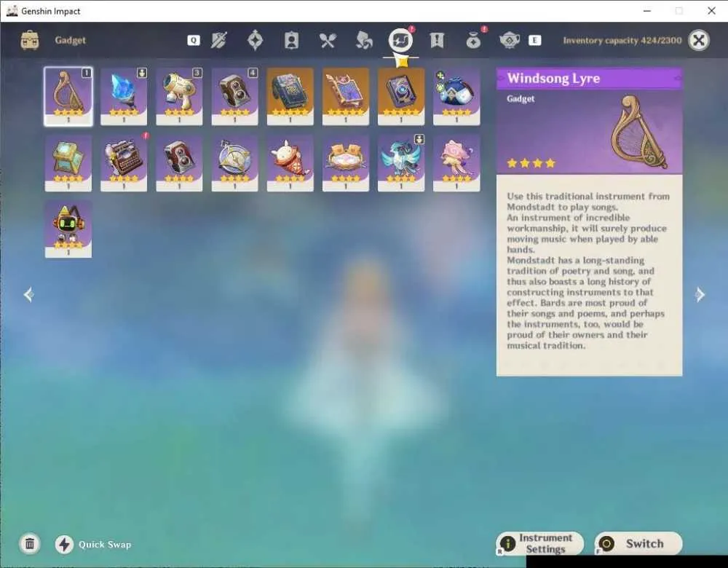Select the white rabbit-eared lantern gadget

pyautogui.click(x=290, y=163)
